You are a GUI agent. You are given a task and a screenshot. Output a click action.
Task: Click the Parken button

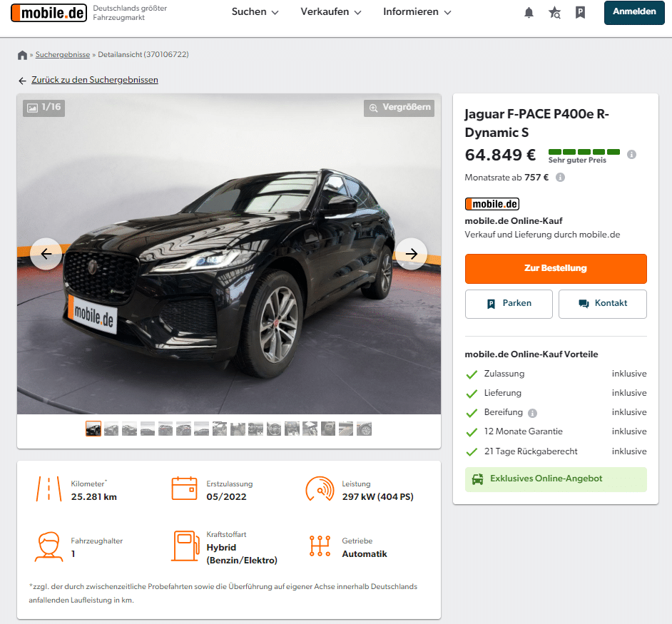(509, 304)
